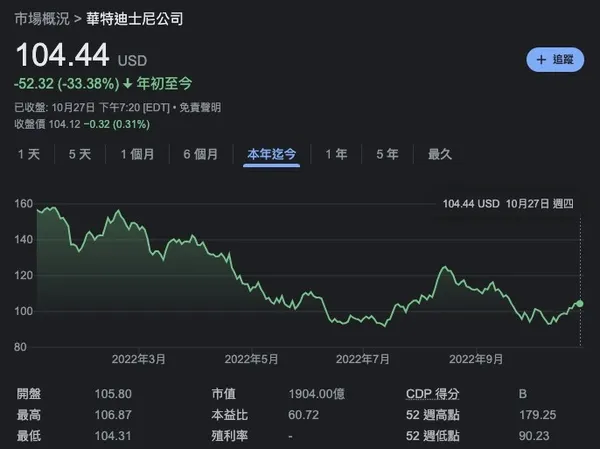
Task: Click the 最低 value 104.31
Action: tap(113, 436)
